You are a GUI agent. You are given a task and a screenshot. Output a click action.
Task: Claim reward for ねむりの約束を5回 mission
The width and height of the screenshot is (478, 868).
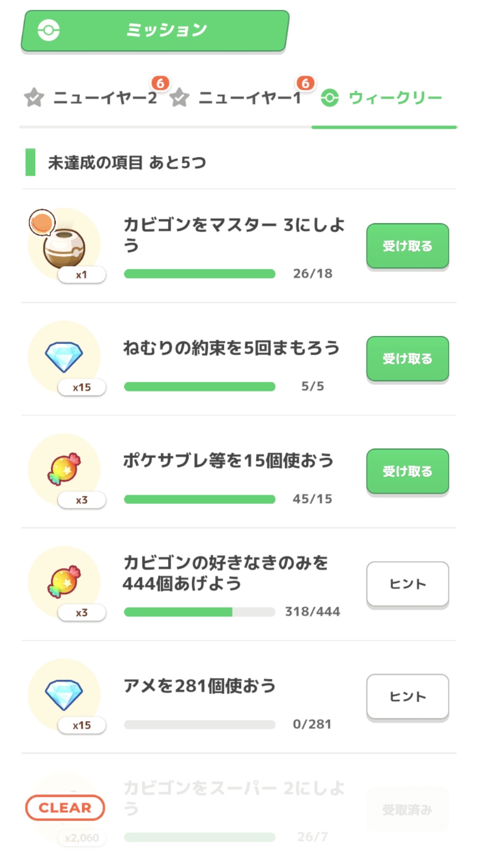[407, 359]
